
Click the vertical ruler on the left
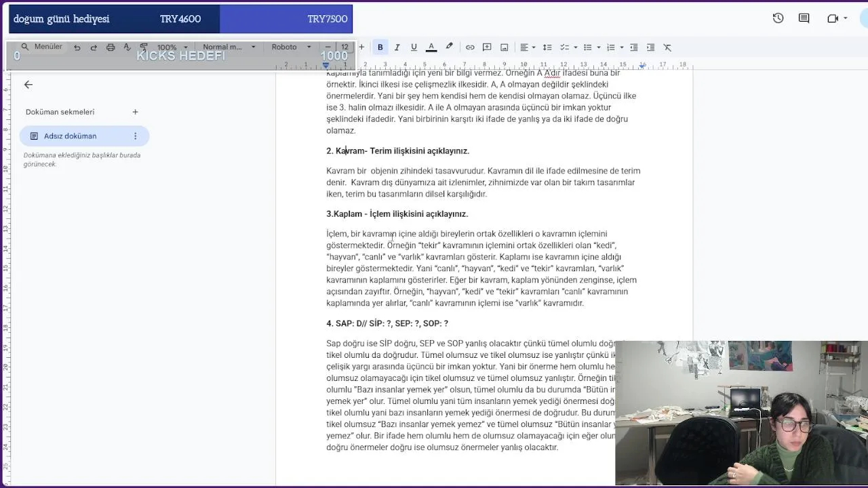[x=6, y=278]
